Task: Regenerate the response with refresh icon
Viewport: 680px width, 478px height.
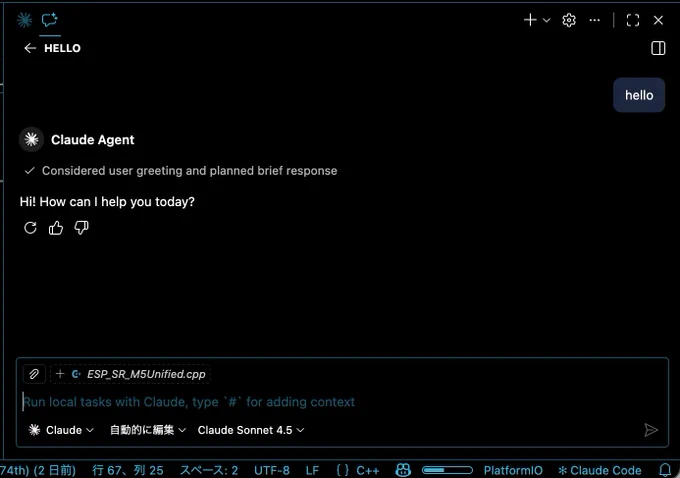Action: pos(30,228)
